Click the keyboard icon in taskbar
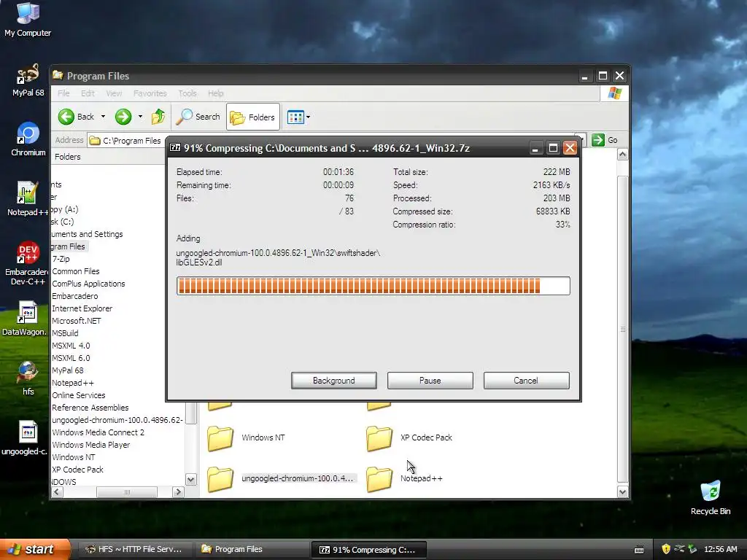The height and width of the screenshot is (560, 747). [639, 550]
